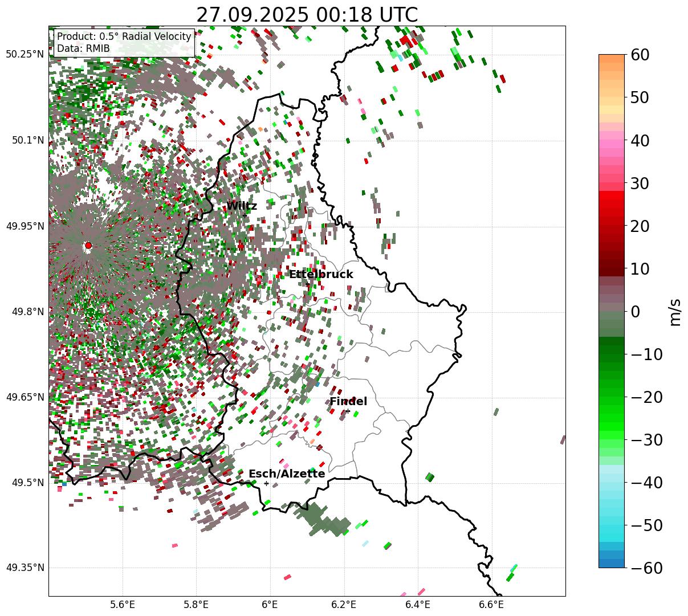
Task: Click the Wiltz cross marker
Action: [245, 215]
